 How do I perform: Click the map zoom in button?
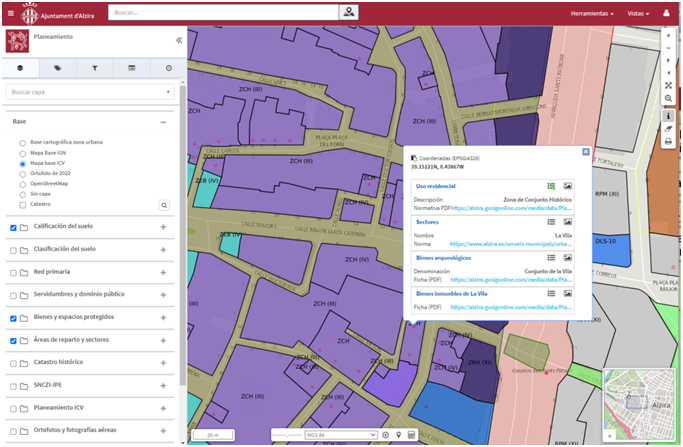click(x=668, y=34)
